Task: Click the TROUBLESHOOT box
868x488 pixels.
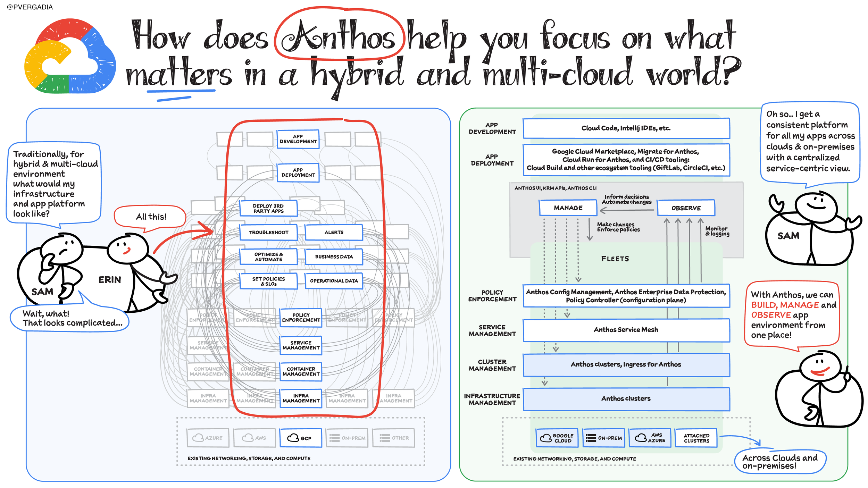Action: coord(268,232)
